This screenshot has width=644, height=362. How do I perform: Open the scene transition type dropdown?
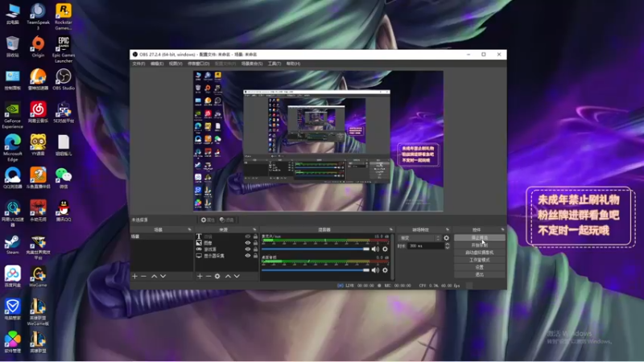point(419,238)
